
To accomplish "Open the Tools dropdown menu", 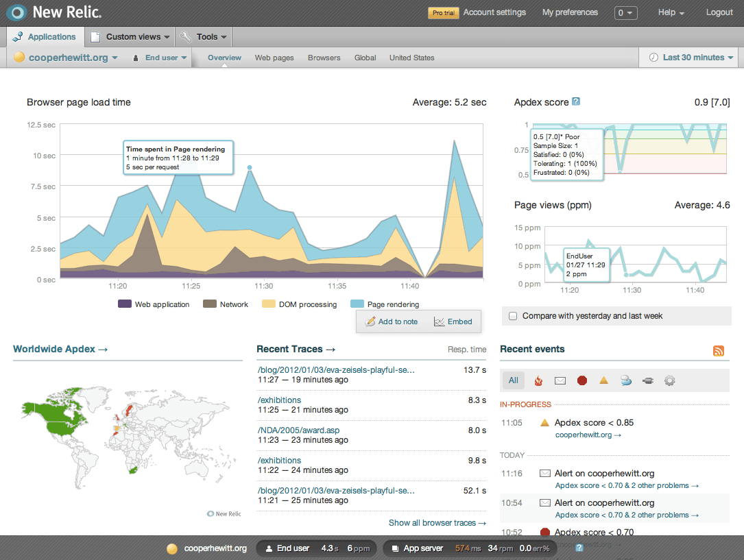I will coord(204,36).
